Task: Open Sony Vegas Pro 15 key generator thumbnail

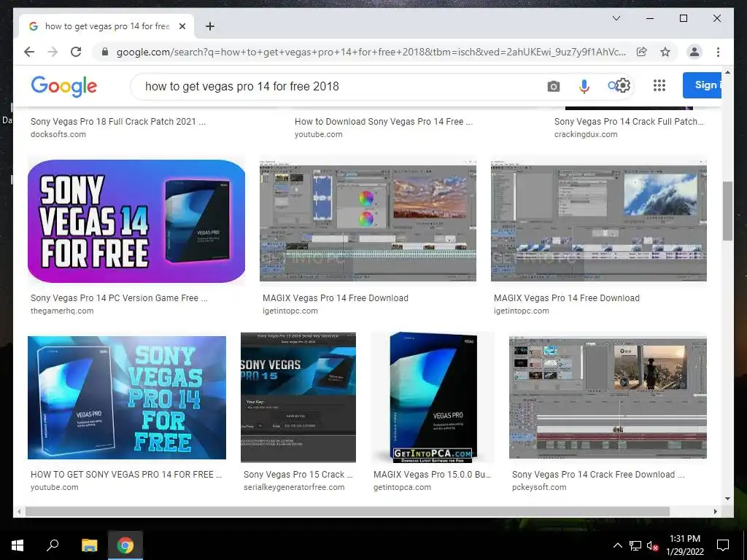Action: click(x=298, y=397)
